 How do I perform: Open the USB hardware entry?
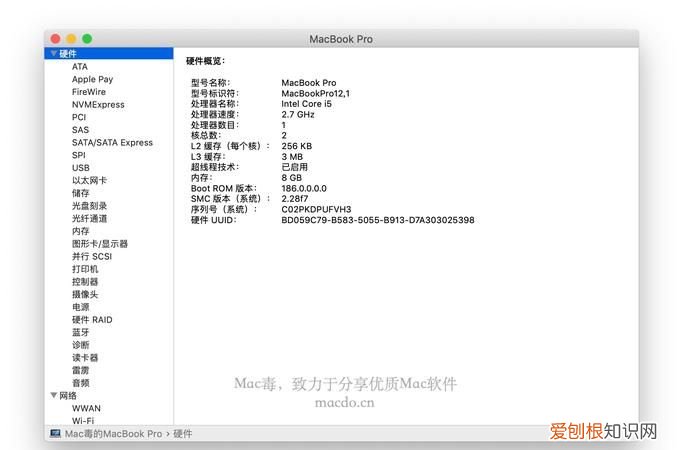81,168
